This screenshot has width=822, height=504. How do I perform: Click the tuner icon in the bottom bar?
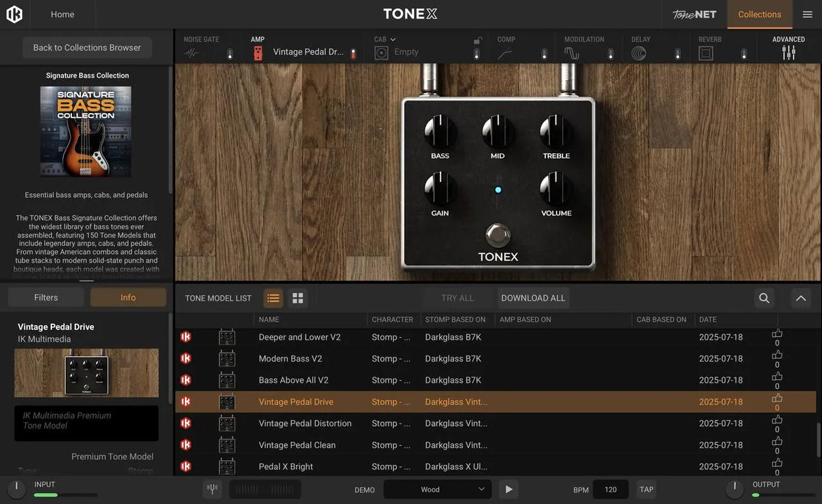(212, 489)
